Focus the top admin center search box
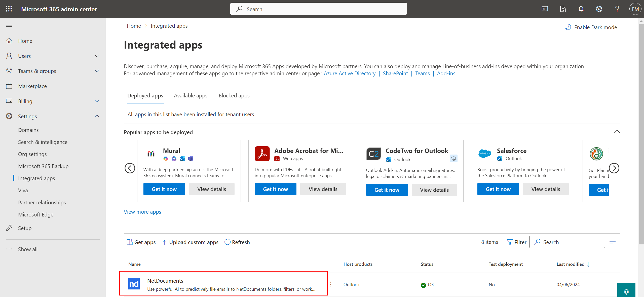 point(318,9)
